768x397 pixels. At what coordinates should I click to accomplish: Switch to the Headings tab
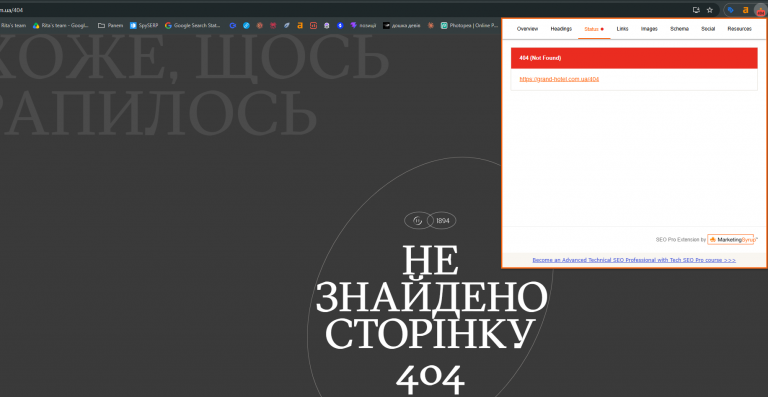[x=561, y=29]
